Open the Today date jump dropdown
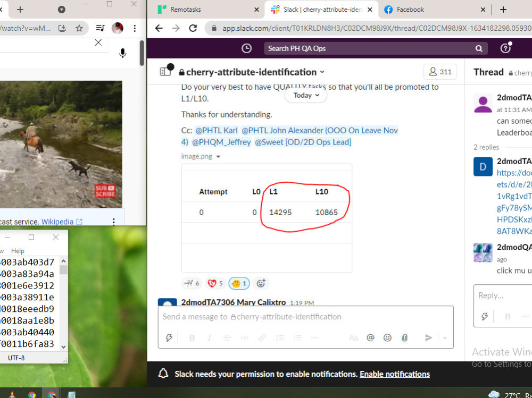This screenshot has height=398, width=532. (x=306, y=95)
